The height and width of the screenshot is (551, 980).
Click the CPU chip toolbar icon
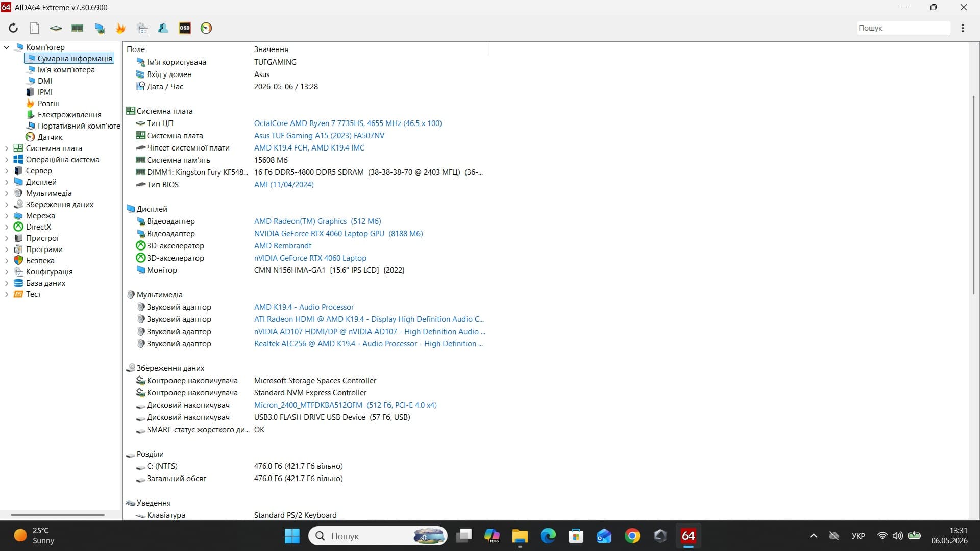click(x=56, y=28)
